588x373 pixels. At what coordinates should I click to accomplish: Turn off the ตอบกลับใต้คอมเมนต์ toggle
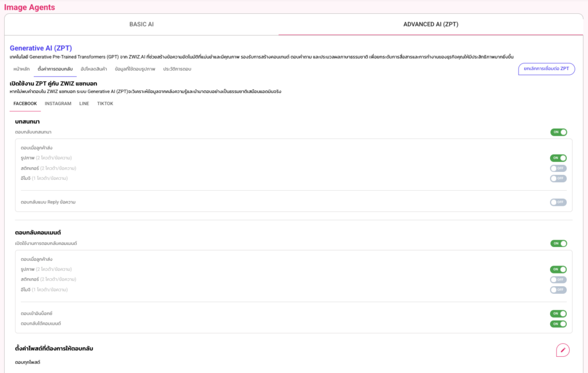558,324
